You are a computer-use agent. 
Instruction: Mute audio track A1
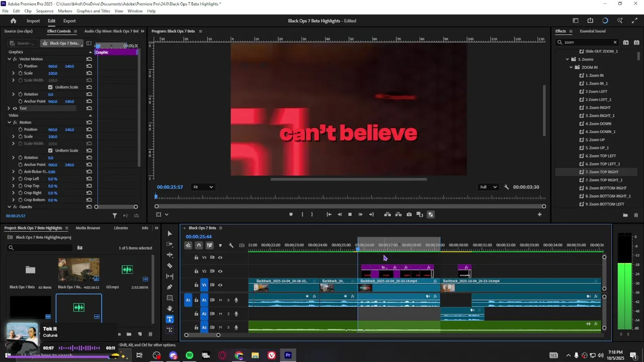click(220, 300)
